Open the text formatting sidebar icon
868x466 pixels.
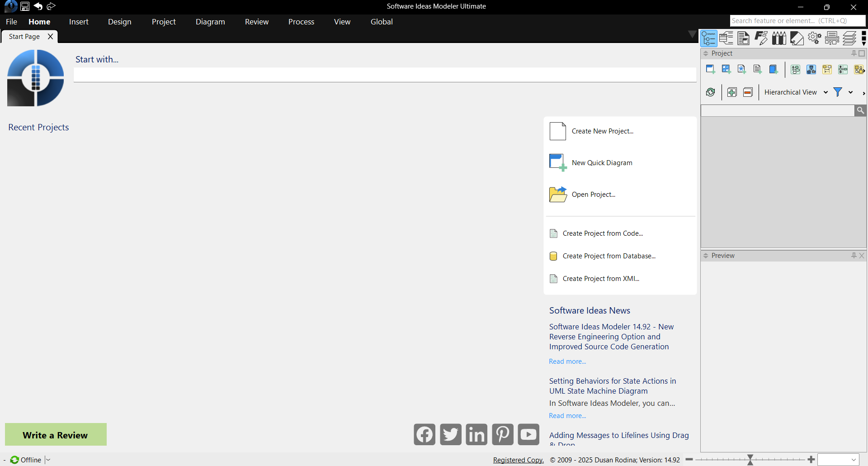pyautogui.click(x=761, y=38)
